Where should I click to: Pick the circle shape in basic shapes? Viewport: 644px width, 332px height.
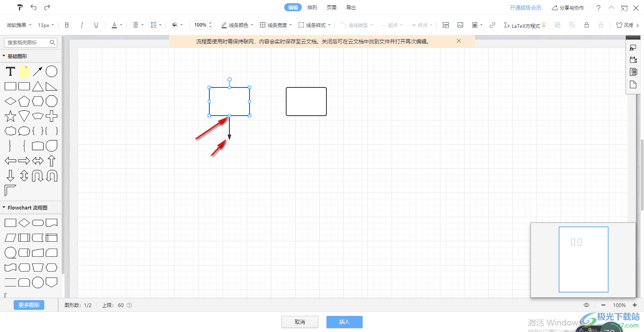(x=52, y=71)
